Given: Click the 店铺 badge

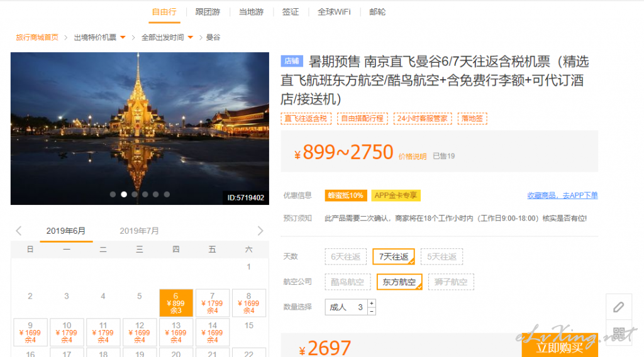Looking at the screenshot, I should click(x=292, y=61).
